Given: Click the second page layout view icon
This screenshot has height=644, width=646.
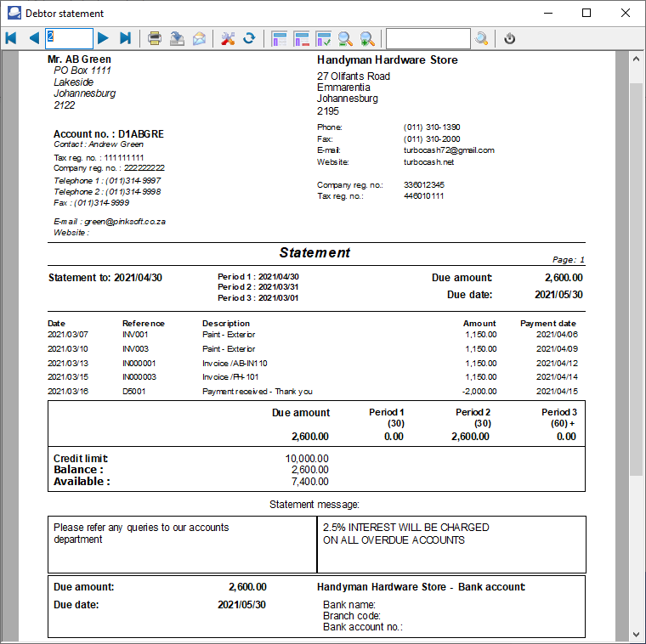Looking at the screenshot, I should point(301,38).
